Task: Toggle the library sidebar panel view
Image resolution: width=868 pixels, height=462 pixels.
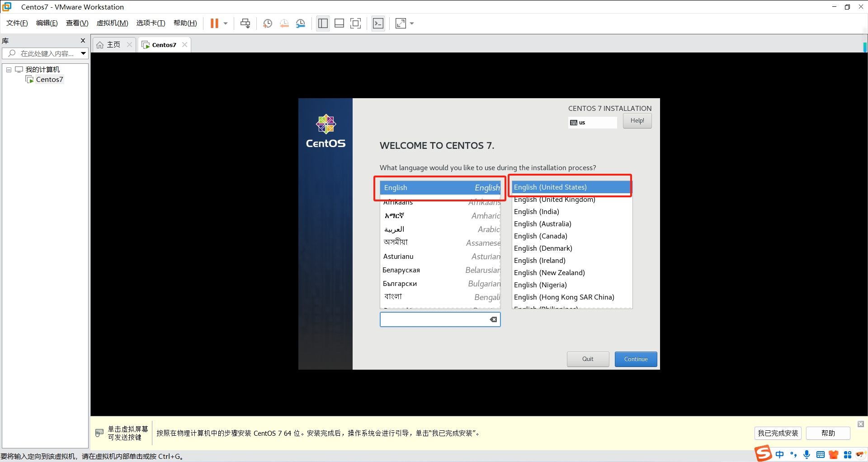Action: coord(323,24)
